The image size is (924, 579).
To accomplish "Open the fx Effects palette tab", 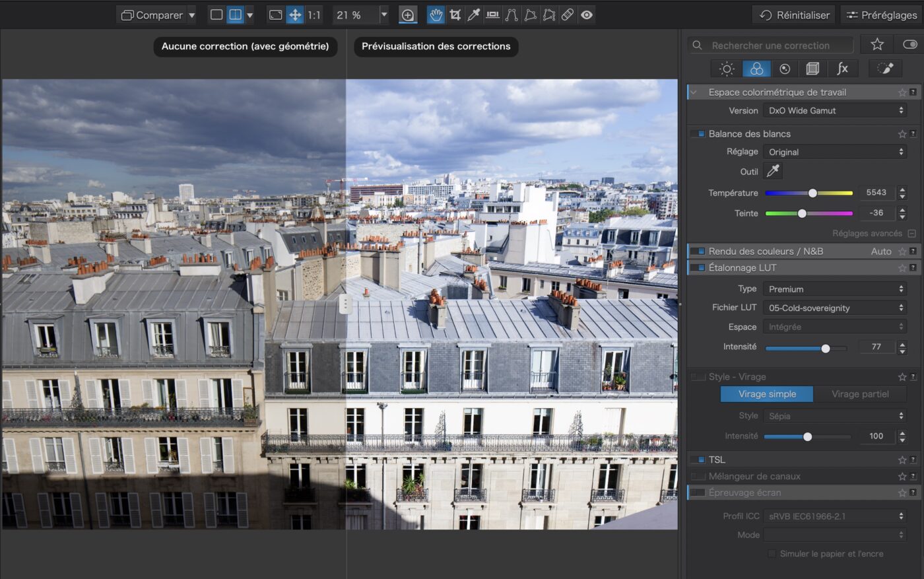I will [842, 69].
